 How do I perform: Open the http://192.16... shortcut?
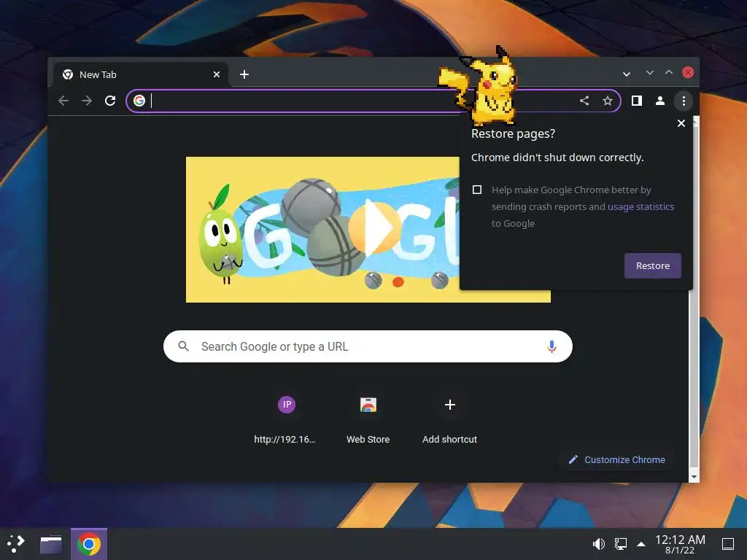pos(286,420)
